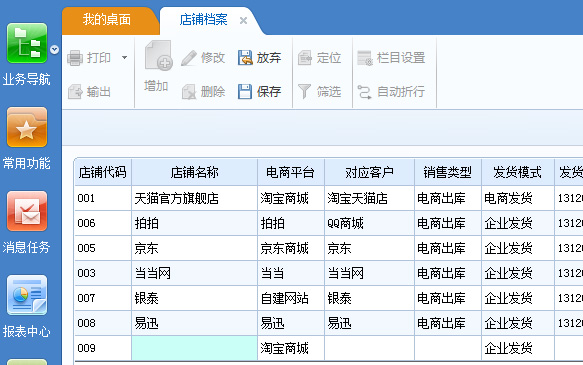The width and height of the screenshot is (583, 365).
Task: Open the 业务导航 sidebar icon
Action: click(27, 43)
